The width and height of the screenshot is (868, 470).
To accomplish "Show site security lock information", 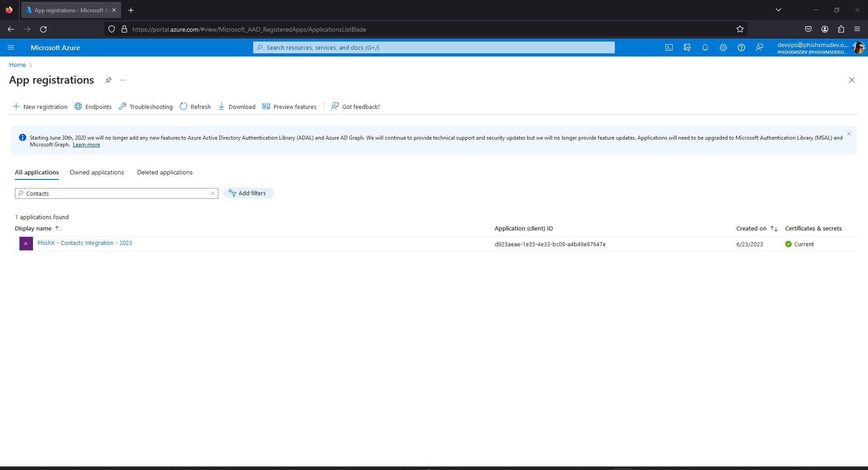I will 124,29.
